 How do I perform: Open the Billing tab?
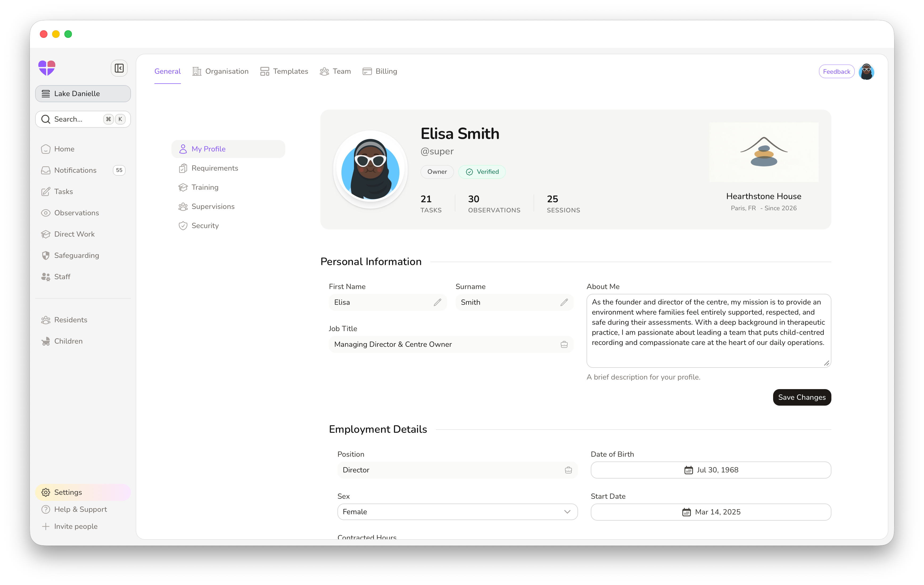pyautogui.click(x=380, y=71)
